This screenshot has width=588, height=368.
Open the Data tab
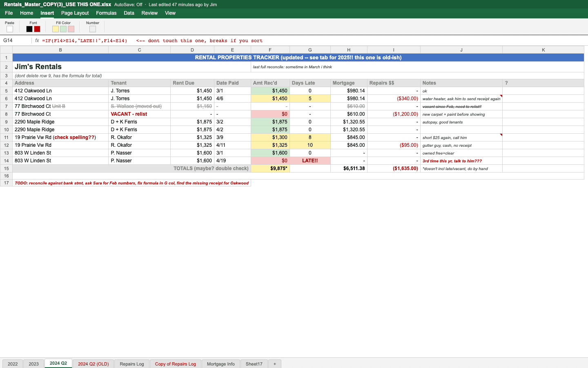click(x=129, y=13)
